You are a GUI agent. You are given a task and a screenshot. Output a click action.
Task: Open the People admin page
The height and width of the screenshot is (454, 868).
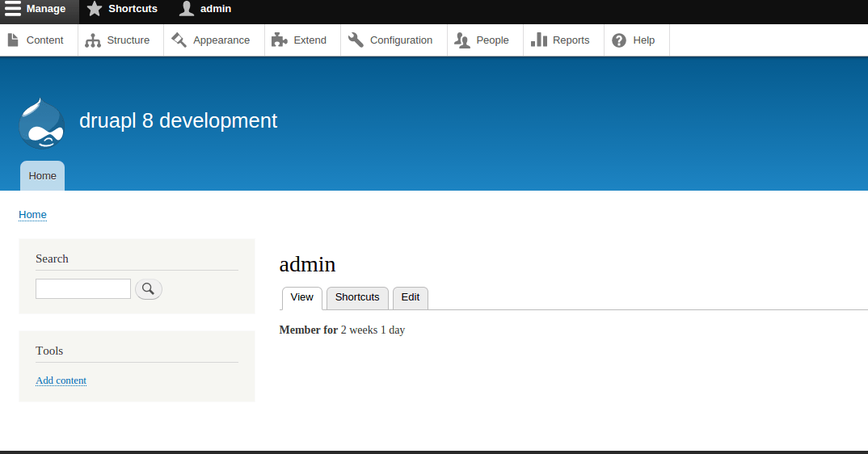tap(486, 40)
